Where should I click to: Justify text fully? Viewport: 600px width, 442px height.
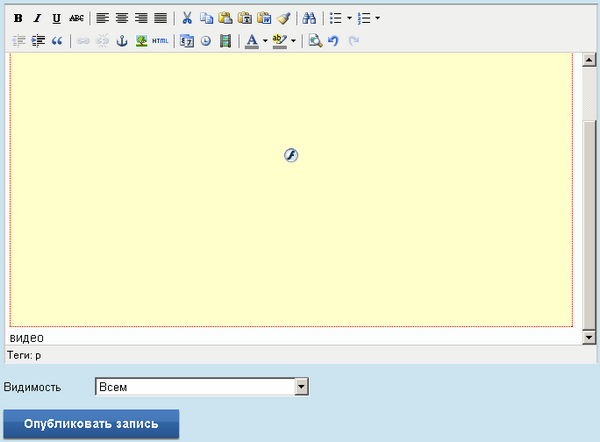pos(161,18)
